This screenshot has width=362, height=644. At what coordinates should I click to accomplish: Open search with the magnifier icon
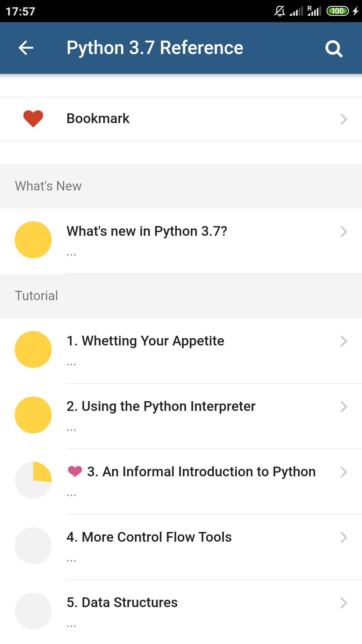coord(334,49)
